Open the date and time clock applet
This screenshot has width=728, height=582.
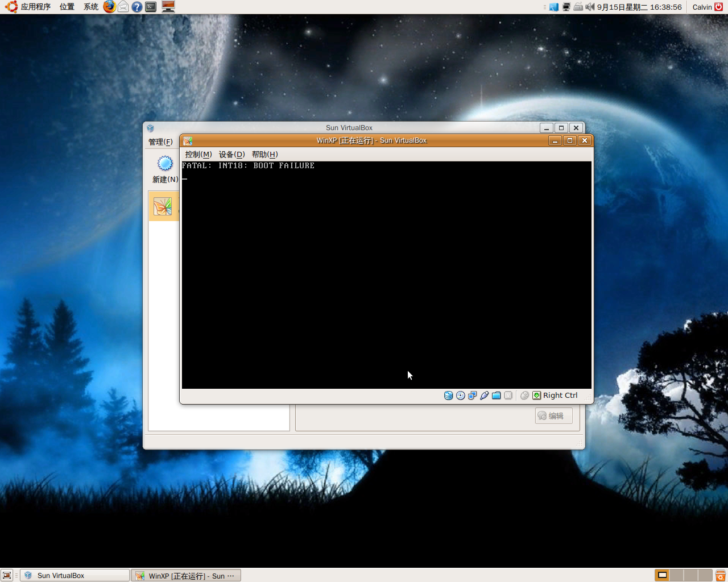coord(639,7)
